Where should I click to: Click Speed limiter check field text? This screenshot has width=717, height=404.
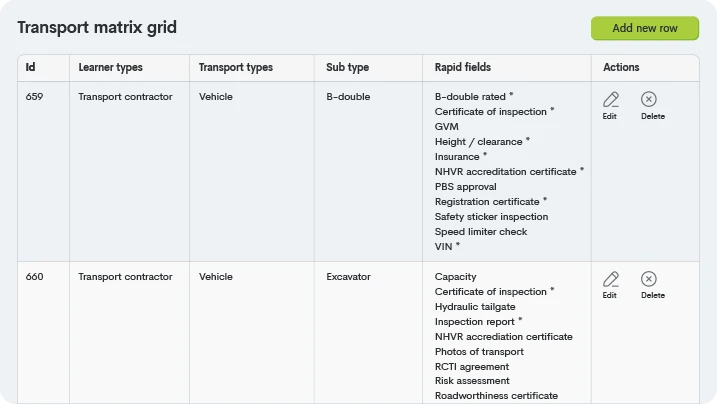pyautogui.click(x=481, y=232)
